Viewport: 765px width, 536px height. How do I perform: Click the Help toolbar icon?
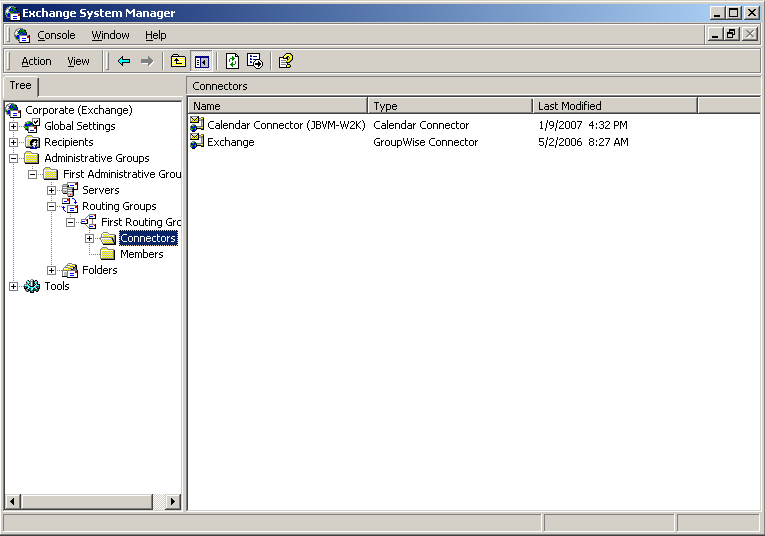[x=285, y=61]
